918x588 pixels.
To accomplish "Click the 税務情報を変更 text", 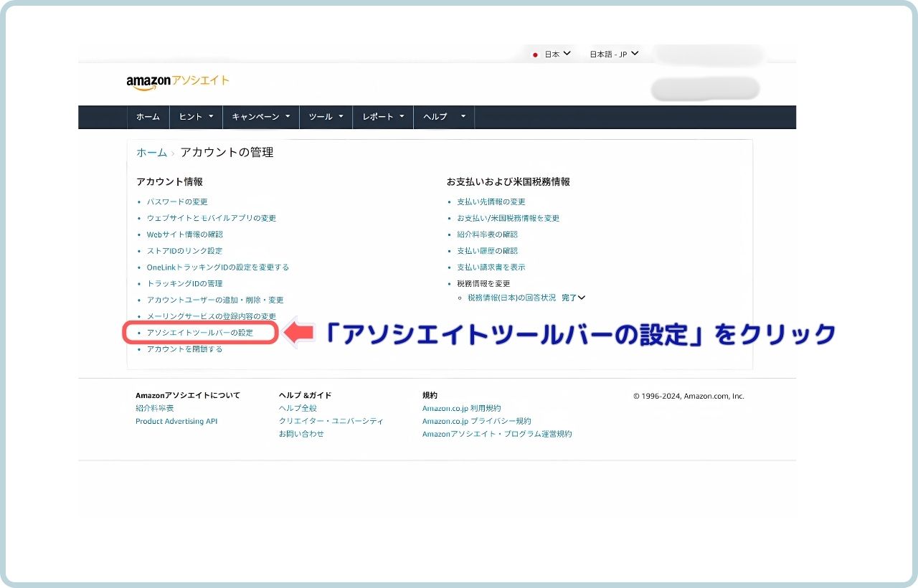I will [x=483, y=284].
